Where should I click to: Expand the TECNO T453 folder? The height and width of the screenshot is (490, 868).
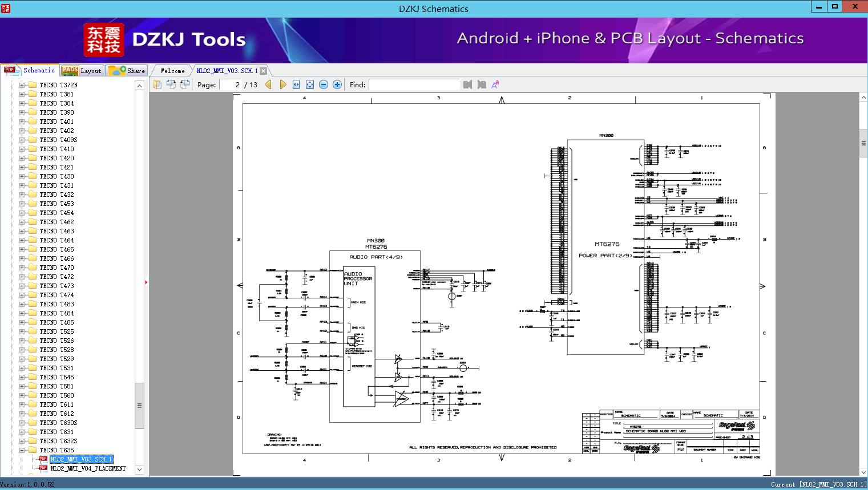point(22,204)
